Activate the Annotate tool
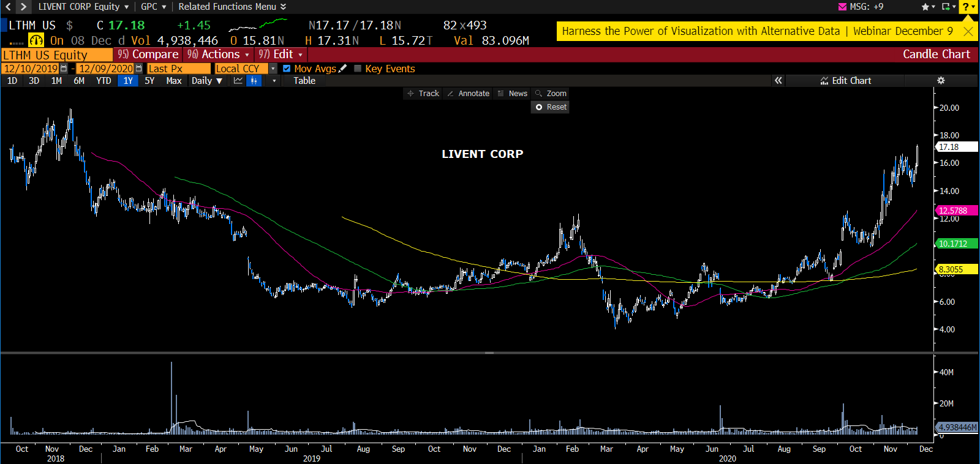980x464 pixels. click(x=469, y=94)
